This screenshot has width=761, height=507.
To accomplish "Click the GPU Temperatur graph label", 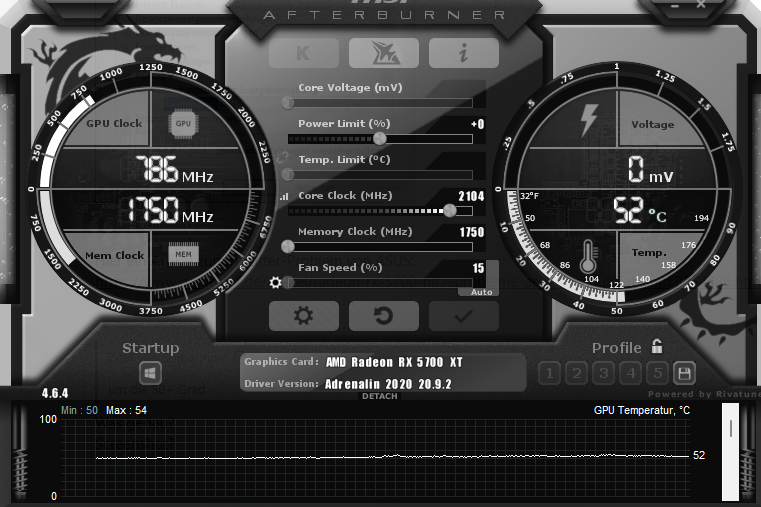I will (x=642, y=410).
